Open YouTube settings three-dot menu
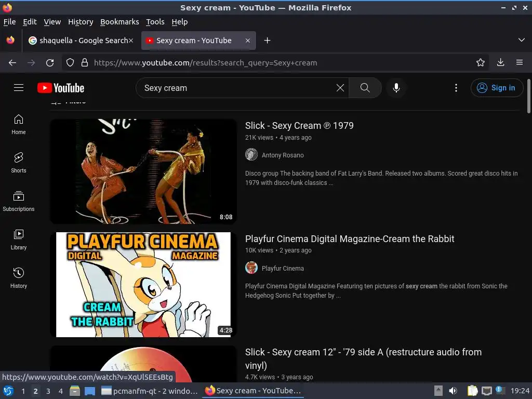Image resolution: width=532 pixels, height=399 pixels. tap(456, 88)
